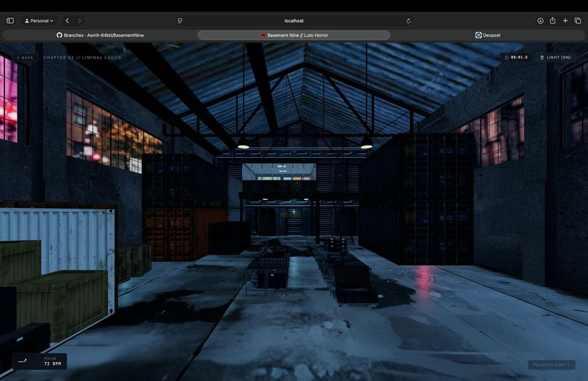Toggle the Light [ON] flashlight button
The height and width of the screenshot is (381, 588).
[555, 58]
